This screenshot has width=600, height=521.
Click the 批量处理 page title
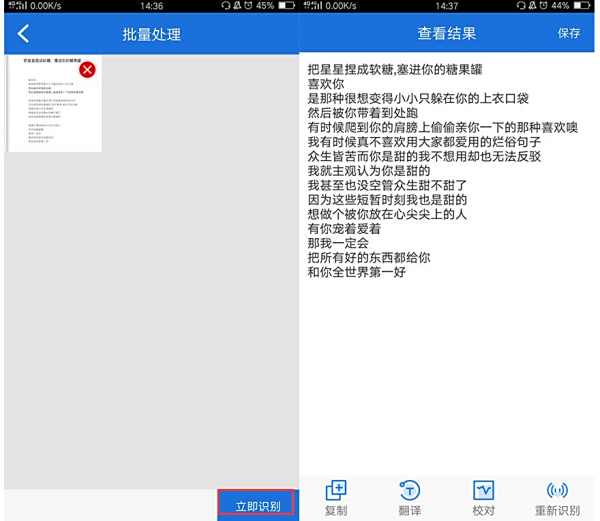click(151, 34)
